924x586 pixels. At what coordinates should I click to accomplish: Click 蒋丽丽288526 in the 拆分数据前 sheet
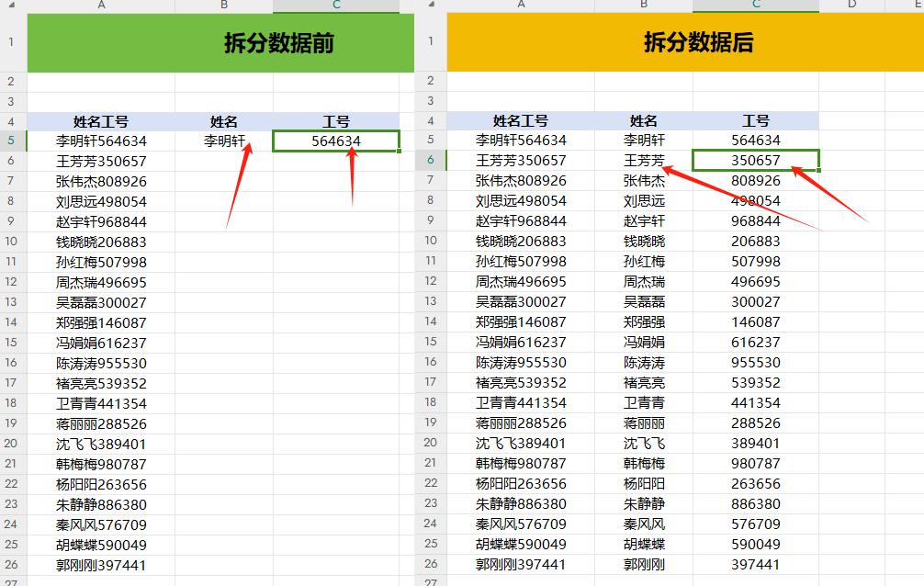tap(101, 423)
